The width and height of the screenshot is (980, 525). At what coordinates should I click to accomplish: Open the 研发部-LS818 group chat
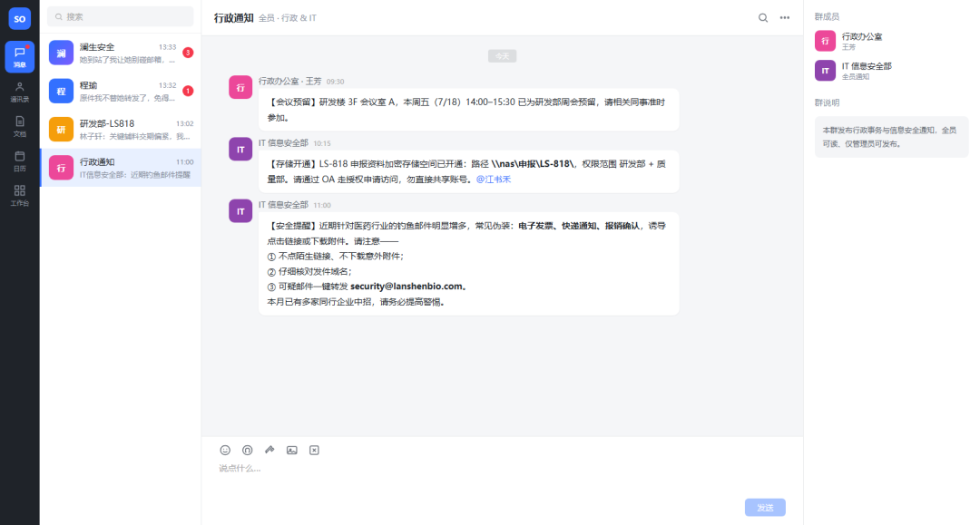coord(121,130)
